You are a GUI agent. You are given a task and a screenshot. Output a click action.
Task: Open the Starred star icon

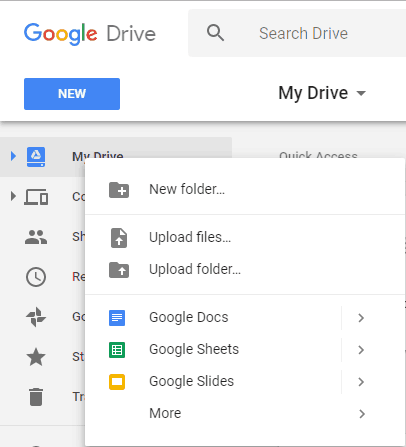(x=36, y=357)
